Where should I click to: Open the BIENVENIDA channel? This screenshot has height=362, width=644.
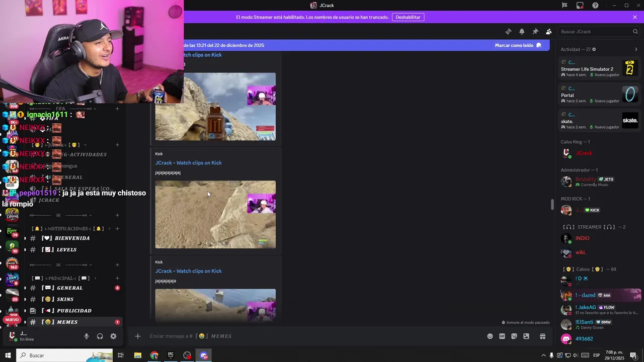73,238
